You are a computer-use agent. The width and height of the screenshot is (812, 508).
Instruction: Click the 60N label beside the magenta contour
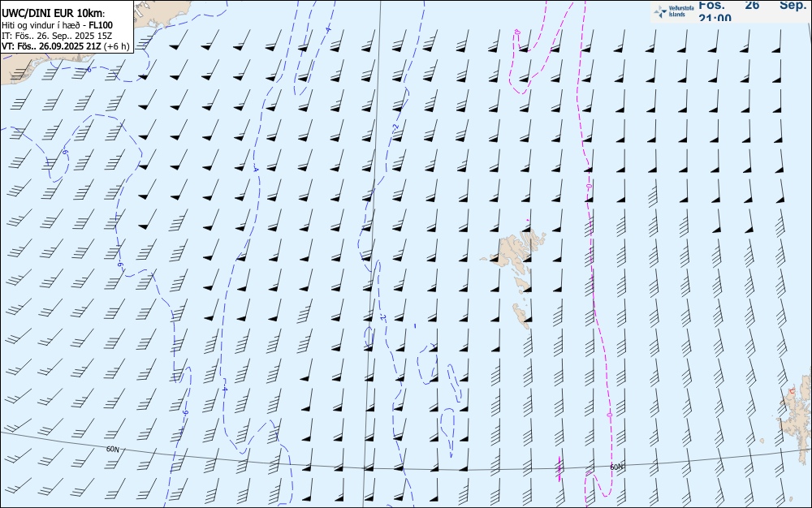616,467
